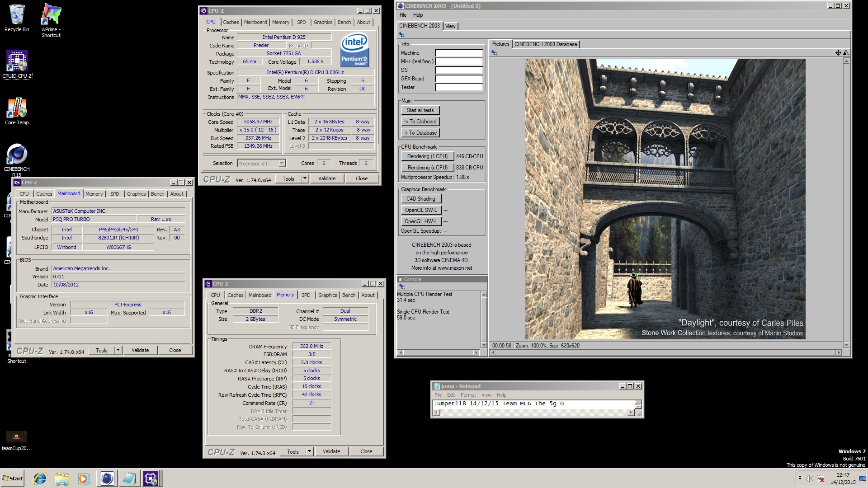Switch to CPU-Z taskbar button
This screenshot has height=488, width=868.
pyautogui.click(x=151, y=479)
